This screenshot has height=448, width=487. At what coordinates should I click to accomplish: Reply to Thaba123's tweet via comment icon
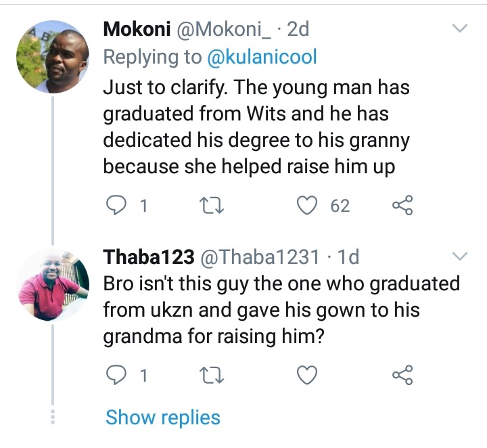coord(116,375)
